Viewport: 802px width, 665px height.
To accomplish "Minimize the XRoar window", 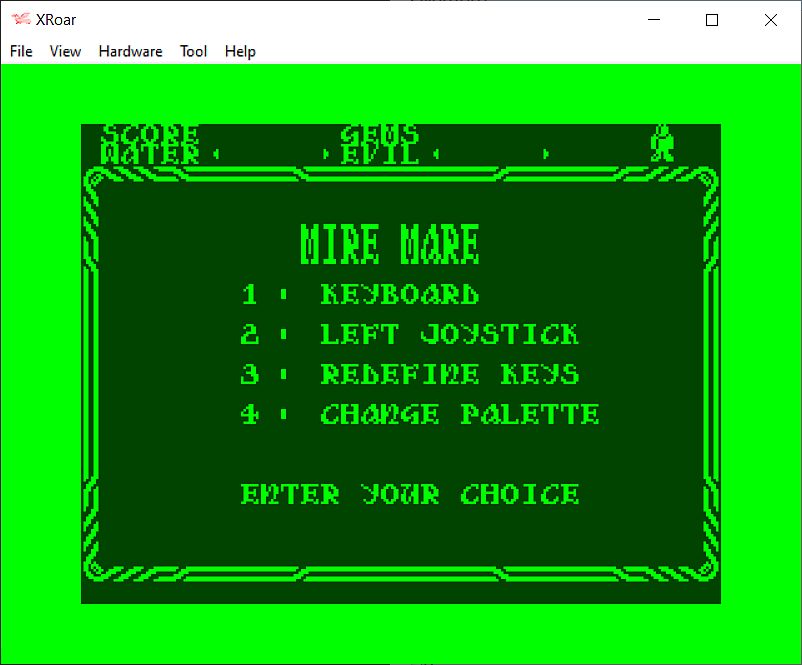I will pyautogui.click(x=654, y=20).
